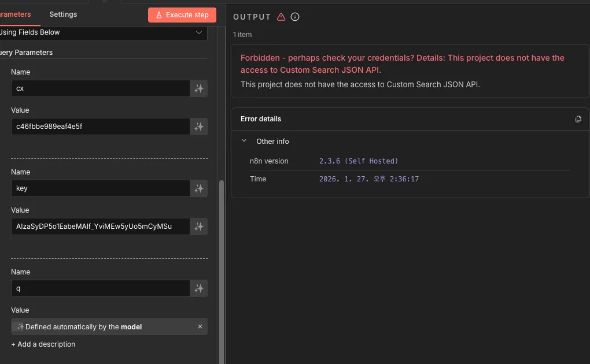The image size is (590, 364).
Task: Click the output info circle icon
Action: pyautogui.click(x=295, y=17)
